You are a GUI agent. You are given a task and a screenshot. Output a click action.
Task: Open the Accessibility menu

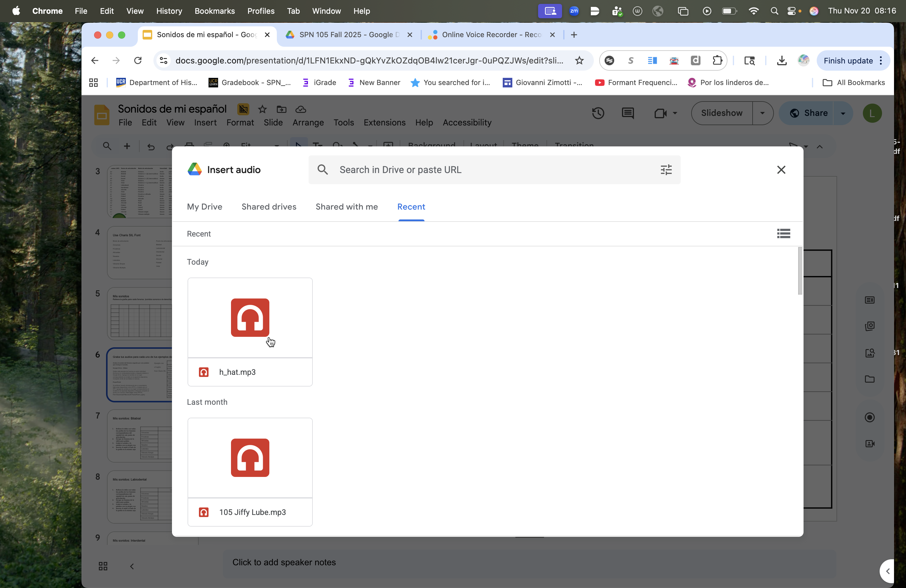pos(467,122)
